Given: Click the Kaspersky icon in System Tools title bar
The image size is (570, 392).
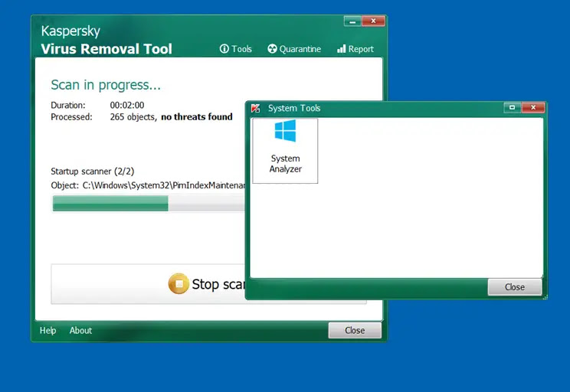Looking at the screenshot, I should [x=256, y=108].
